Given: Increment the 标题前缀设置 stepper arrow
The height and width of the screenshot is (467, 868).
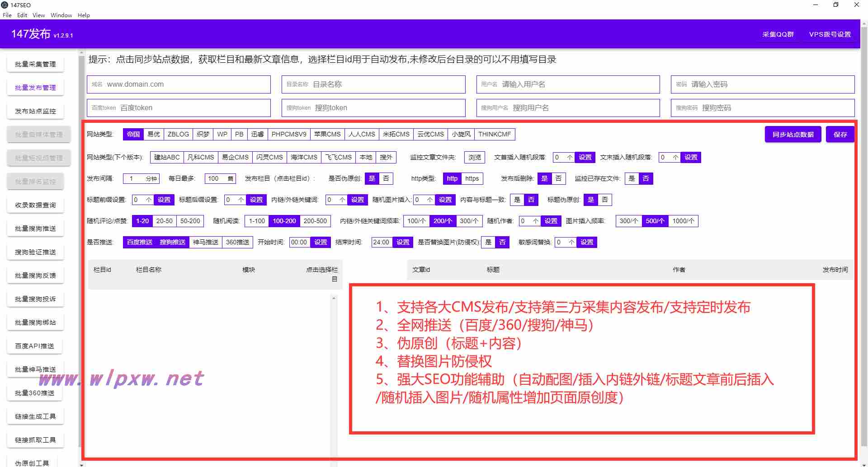Looking at the screenshot, I should point(149,200).
